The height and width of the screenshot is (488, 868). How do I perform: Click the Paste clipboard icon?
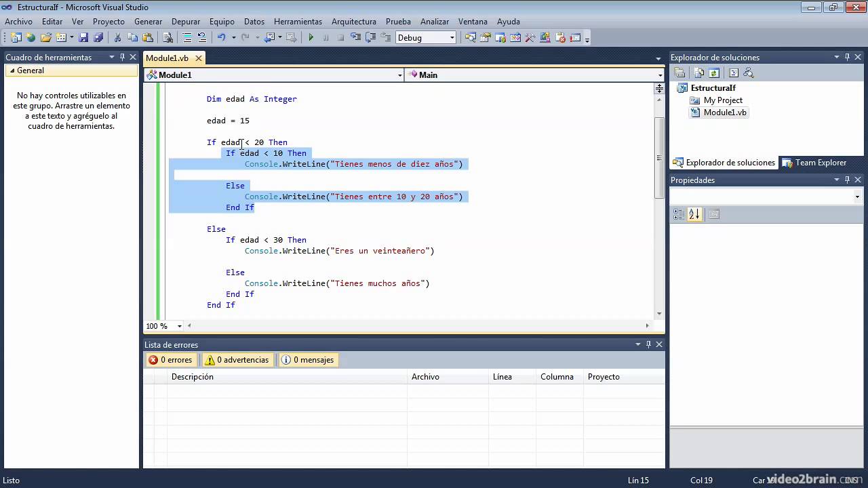point(148,38)
